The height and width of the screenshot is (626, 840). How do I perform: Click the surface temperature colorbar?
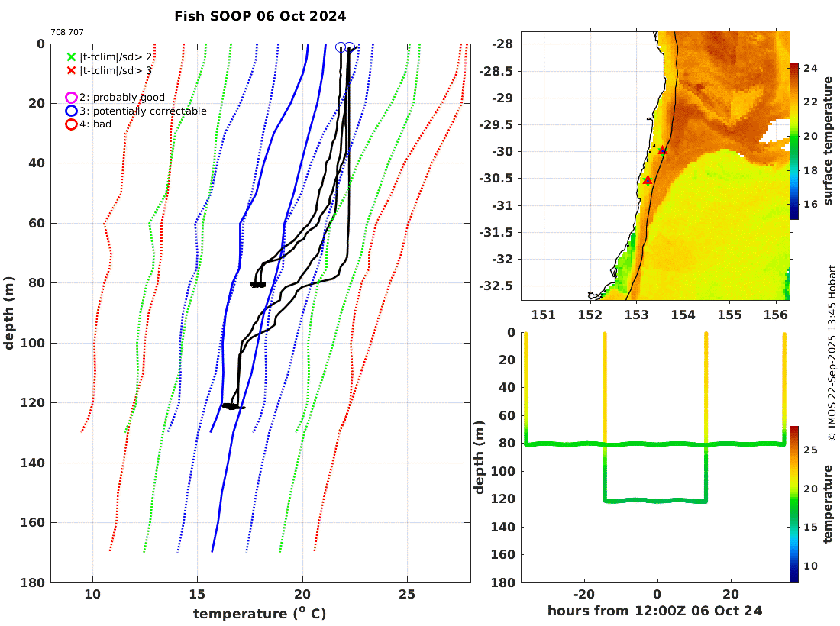[x=794, y=140]
